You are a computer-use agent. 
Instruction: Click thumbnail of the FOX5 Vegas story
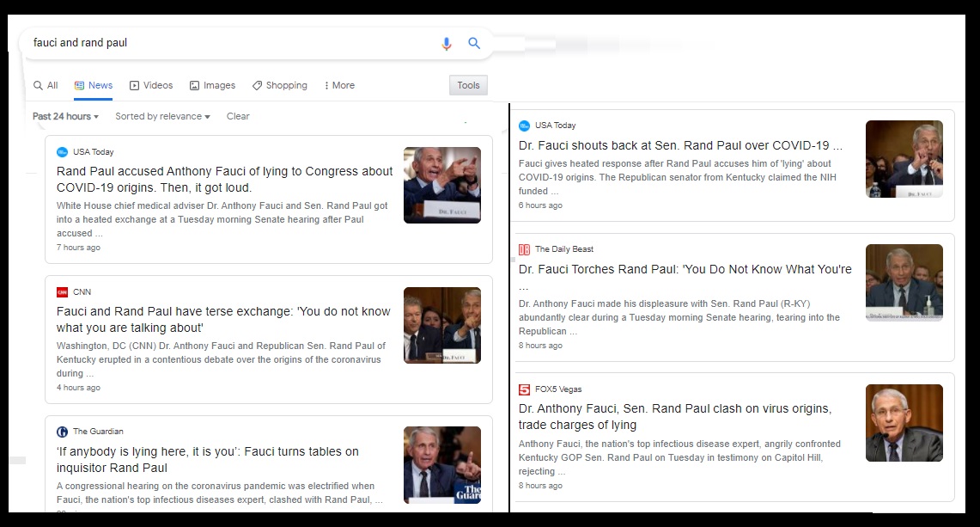tap(904, 423)
